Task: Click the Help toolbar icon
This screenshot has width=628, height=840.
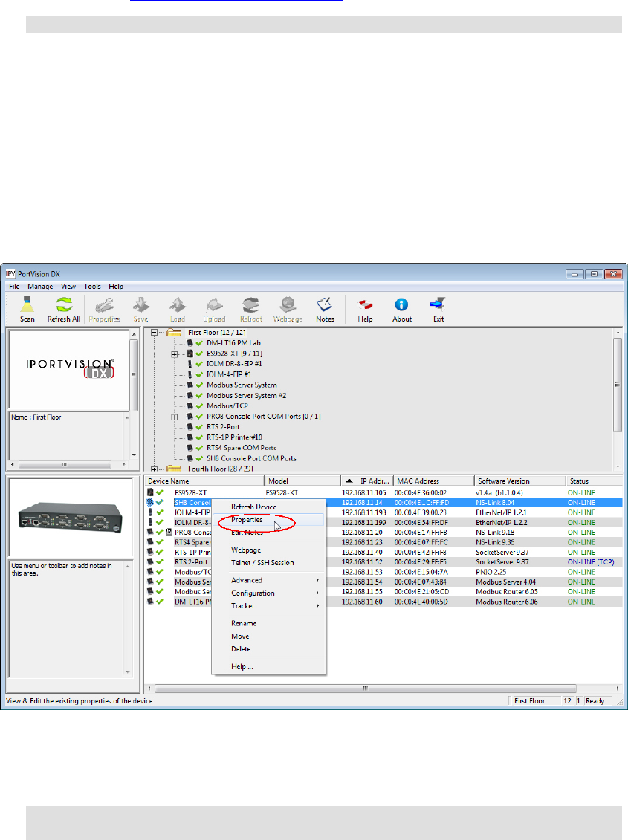Action: (365, 309)
